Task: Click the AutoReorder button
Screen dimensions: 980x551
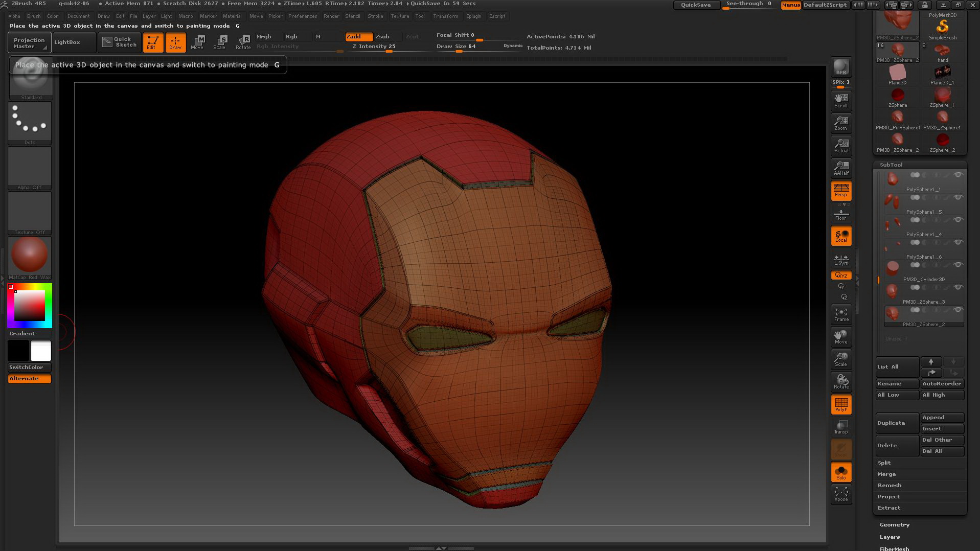Action: tap(942, 384)
